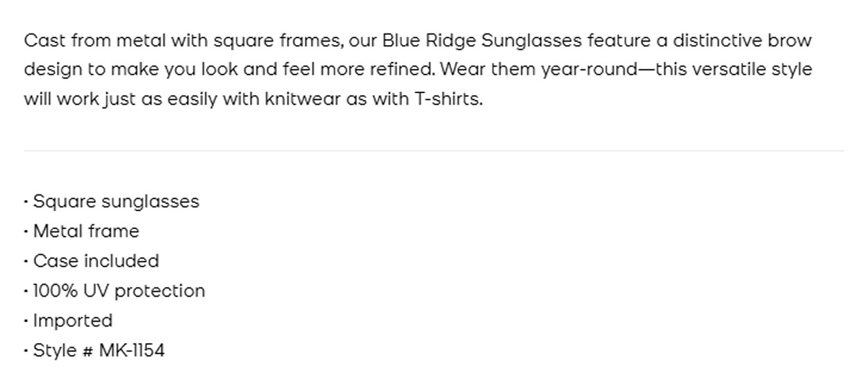Select the 'Metal frame' bullet item
The image size is (868, 391).
[x=85, y=231]
